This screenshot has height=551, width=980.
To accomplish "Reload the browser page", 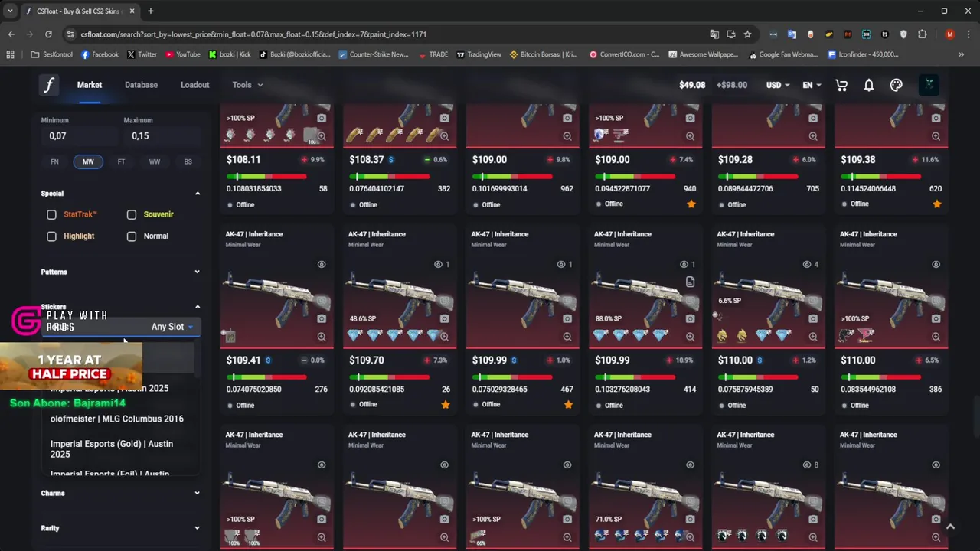I will [x=48, y=34].
